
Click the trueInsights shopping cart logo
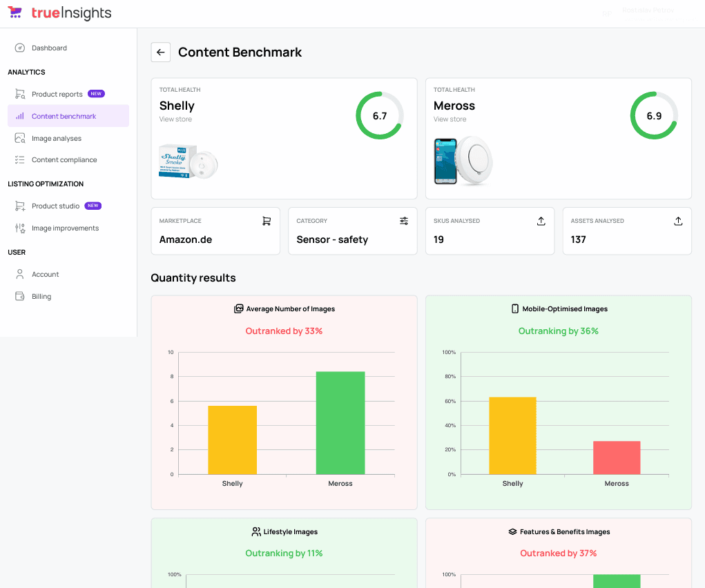click(x=15, y=12)
